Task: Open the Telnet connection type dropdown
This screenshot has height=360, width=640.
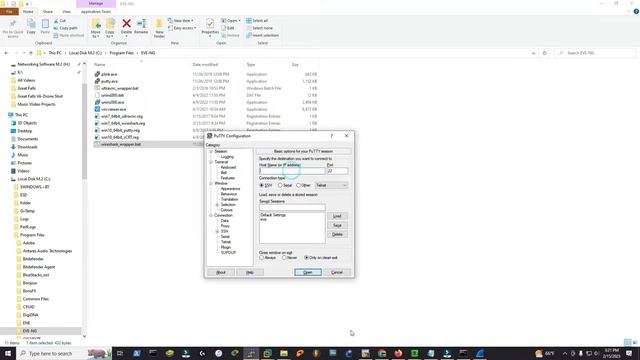Action: pyautogui.click(x=331, y=185)
